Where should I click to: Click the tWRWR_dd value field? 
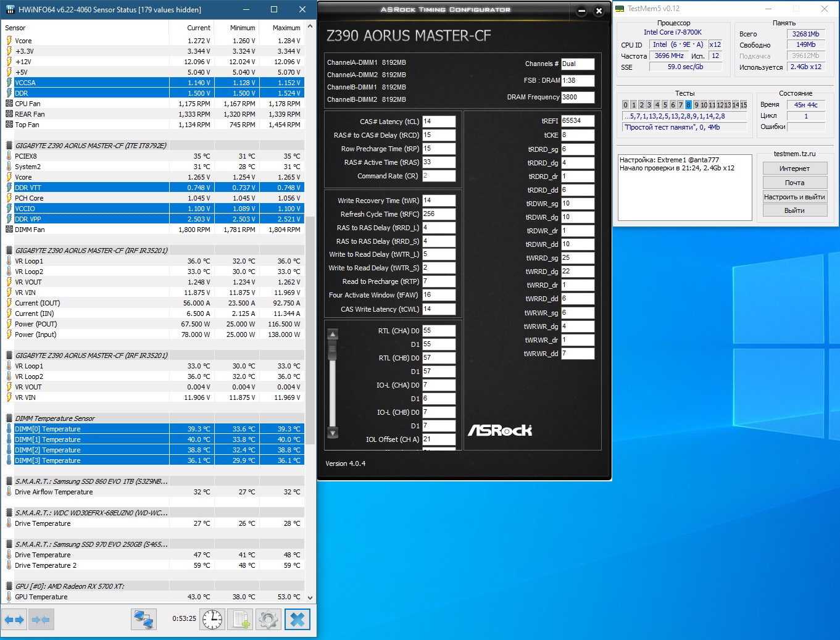pyautogui.click(x=578, y=354)
